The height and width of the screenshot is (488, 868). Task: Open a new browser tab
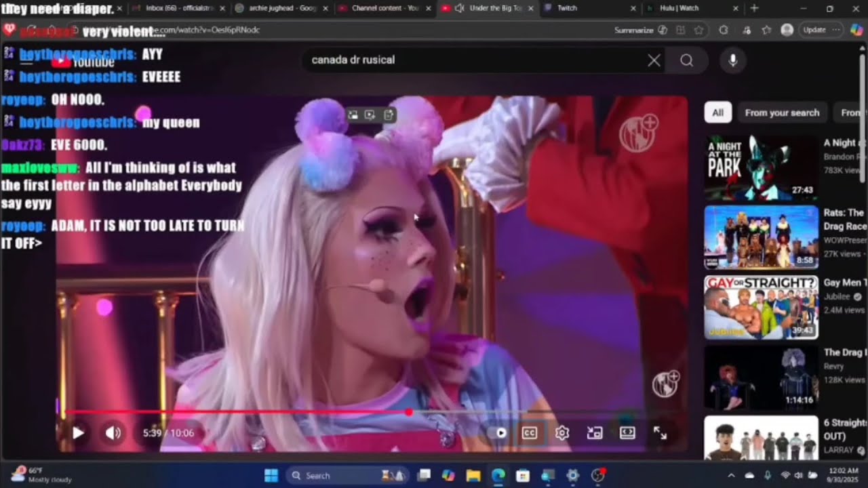pyautogui.click(x=755, y=8)
